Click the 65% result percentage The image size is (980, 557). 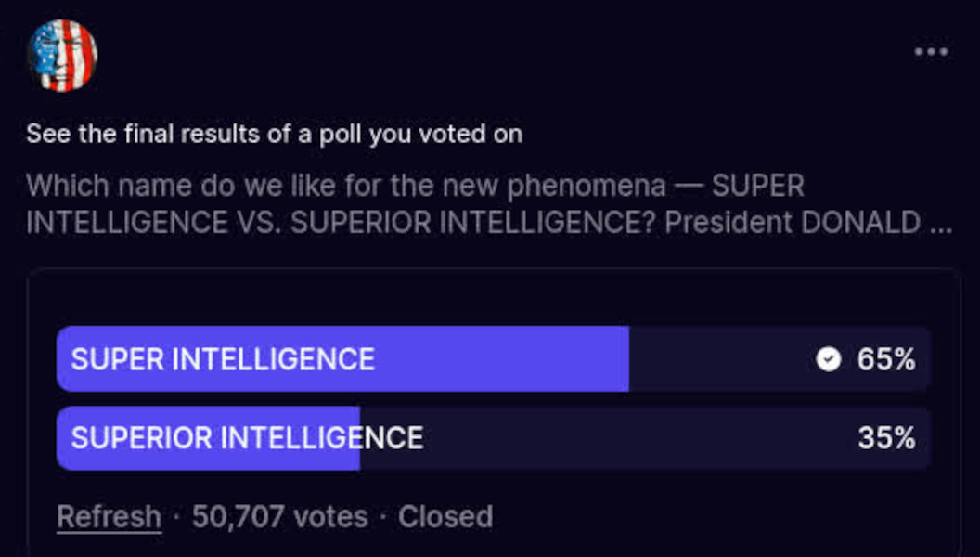click(x=886, y=359)
